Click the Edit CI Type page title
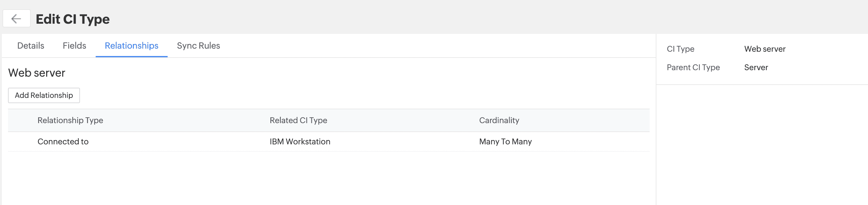Viewport: 868px width, 205px height. click(73, 19)
